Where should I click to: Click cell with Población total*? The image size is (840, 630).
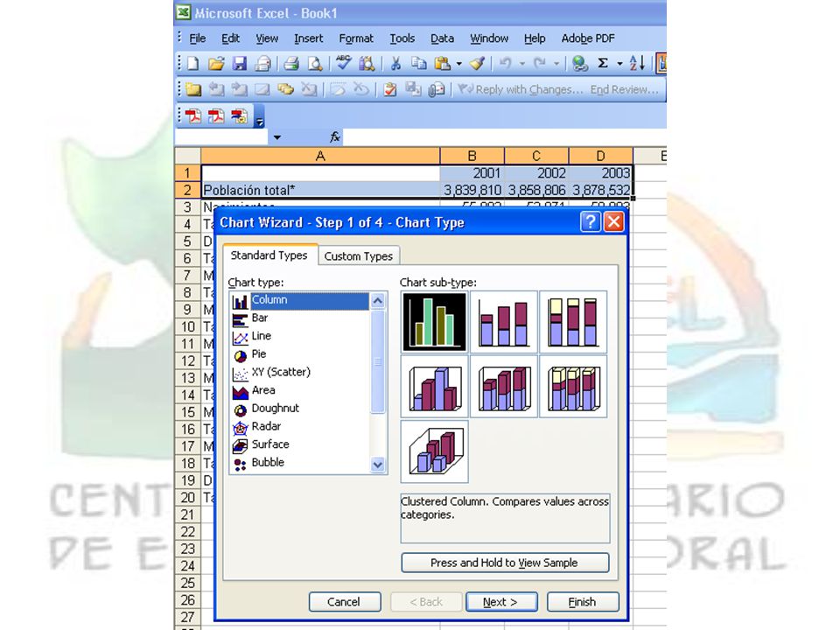click(x=320, y=190)
